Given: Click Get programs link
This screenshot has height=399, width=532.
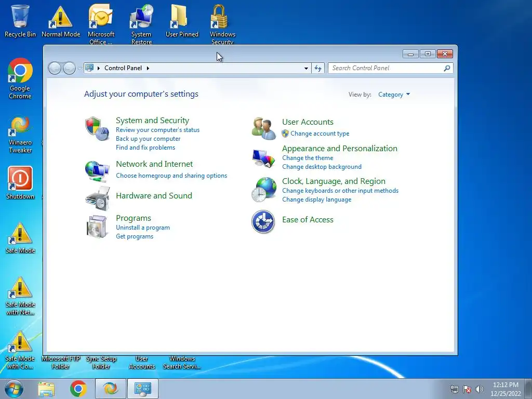Looking at the screenshot, I should [135, 236].
